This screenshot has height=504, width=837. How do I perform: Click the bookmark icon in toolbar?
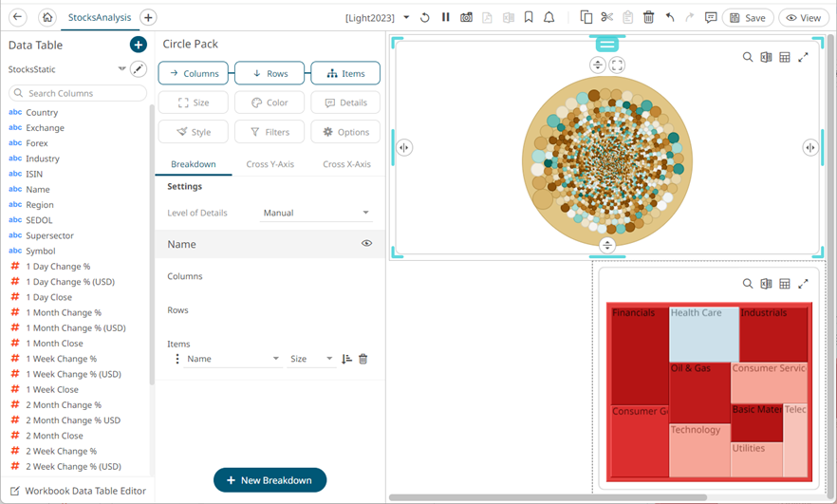[529, 17]
